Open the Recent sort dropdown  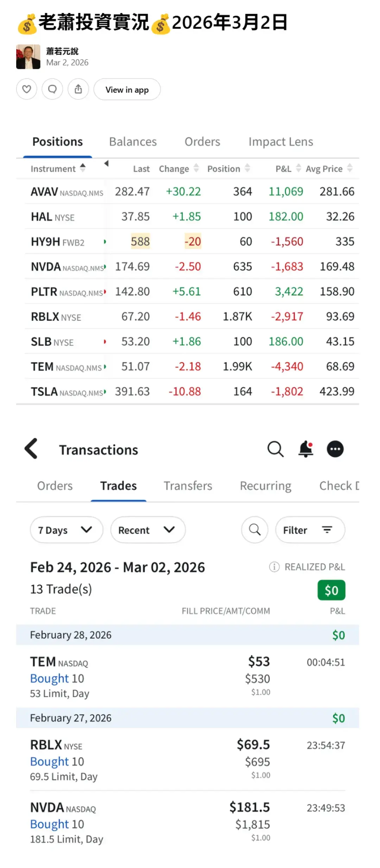[147, 530]
